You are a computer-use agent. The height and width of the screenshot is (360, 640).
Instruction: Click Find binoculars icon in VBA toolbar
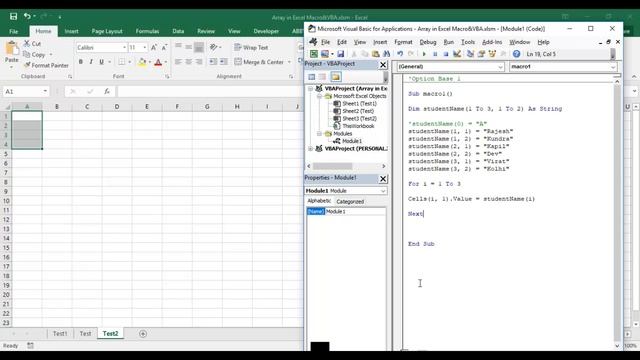coord(386,54)
